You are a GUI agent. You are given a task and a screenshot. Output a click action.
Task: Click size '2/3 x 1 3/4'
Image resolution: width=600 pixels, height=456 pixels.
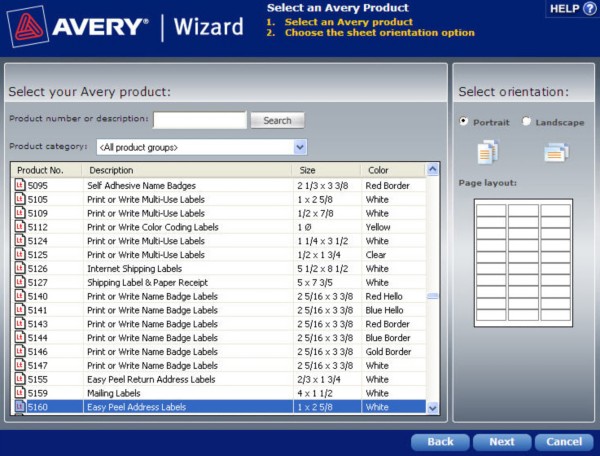[319, 379]
